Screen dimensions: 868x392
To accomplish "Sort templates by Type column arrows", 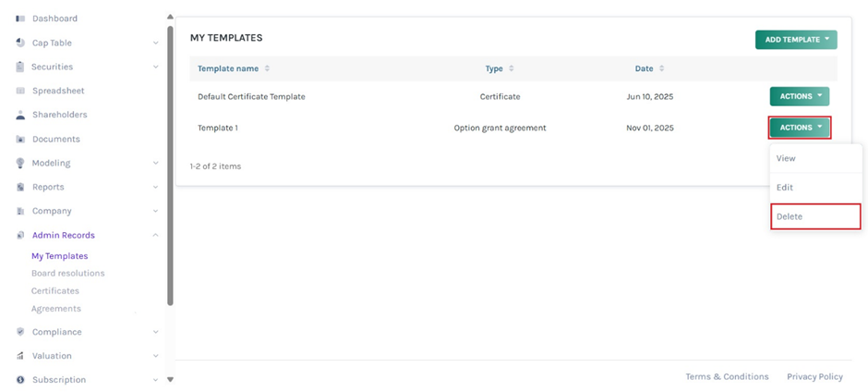I will [x=512, y=68].
